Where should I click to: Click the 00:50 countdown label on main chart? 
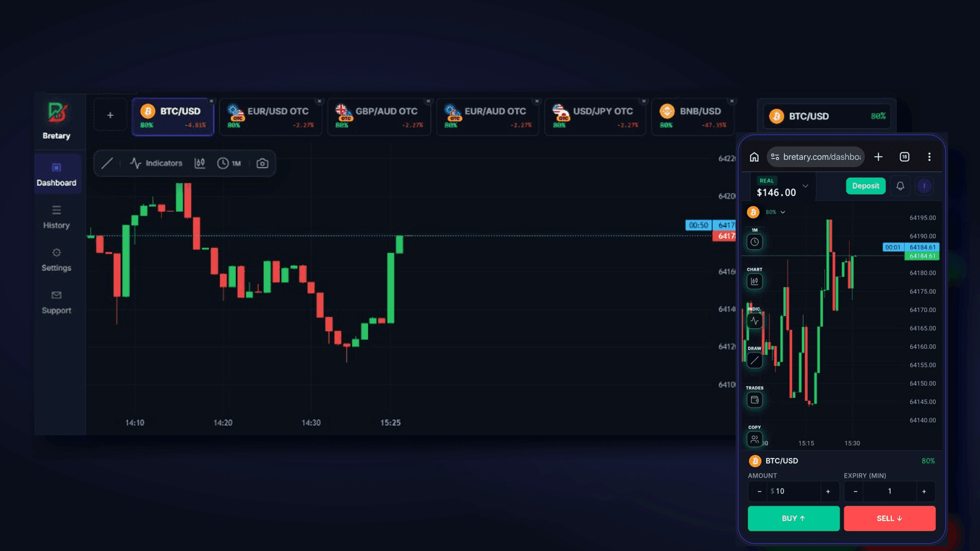point(698,225)
